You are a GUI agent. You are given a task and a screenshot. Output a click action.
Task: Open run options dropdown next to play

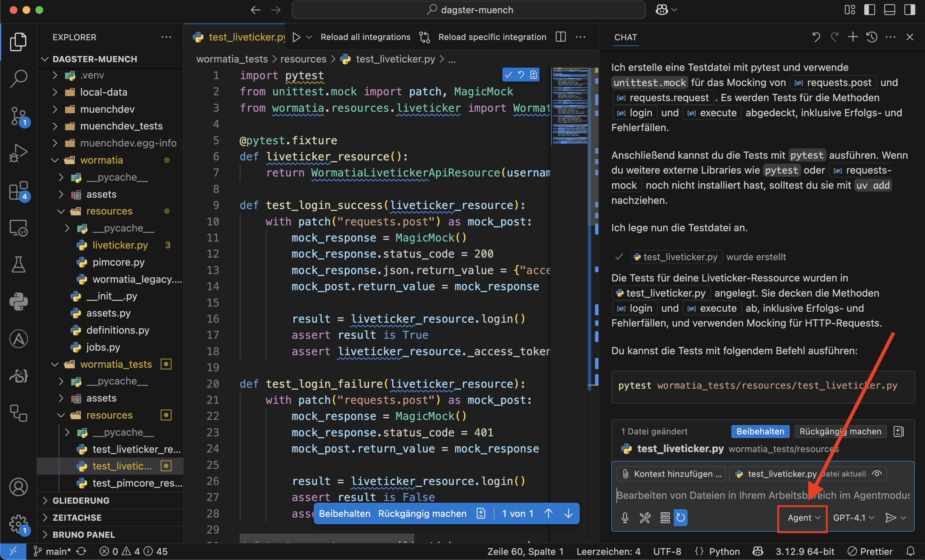point(309,37)
